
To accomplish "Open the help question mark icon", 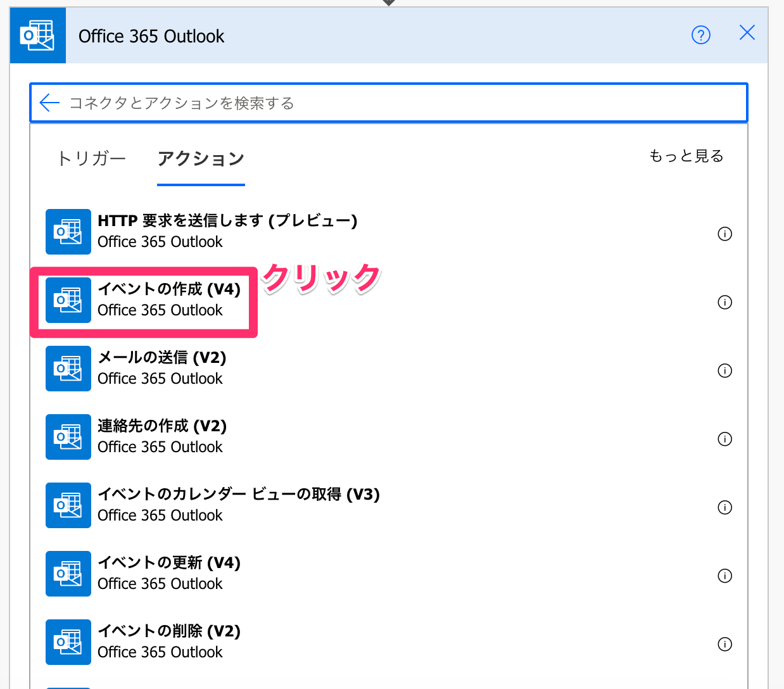I will [701, 35].
